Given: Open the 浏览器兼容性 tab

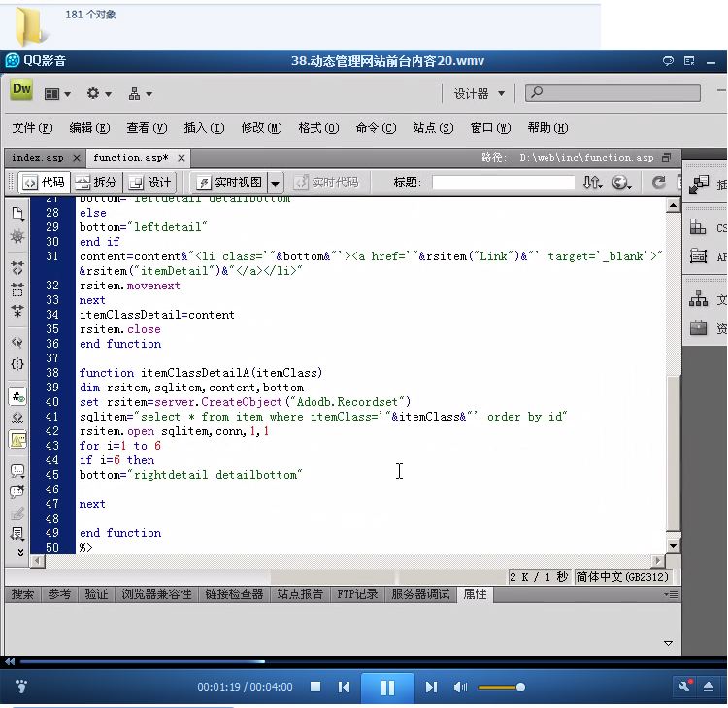Looking at the screenshot, I should click(156, 594).
